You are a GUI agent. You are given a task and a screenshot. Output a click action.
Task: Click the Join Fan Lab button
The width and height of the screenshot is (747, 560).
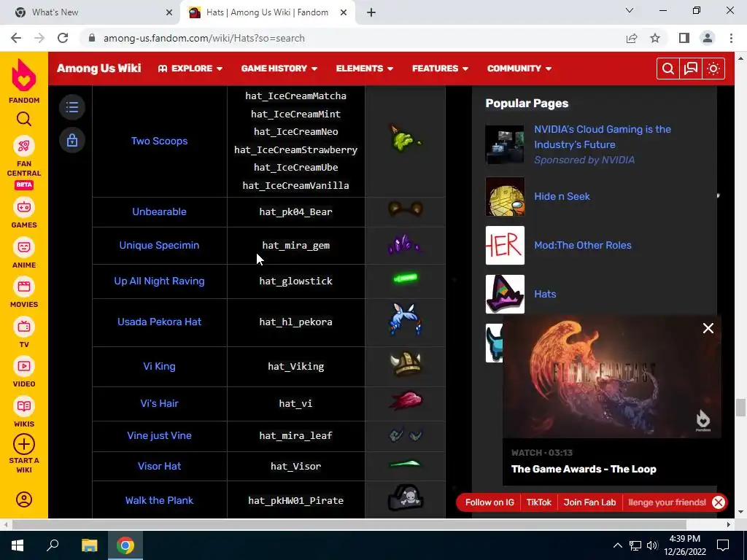coord(589,502)
